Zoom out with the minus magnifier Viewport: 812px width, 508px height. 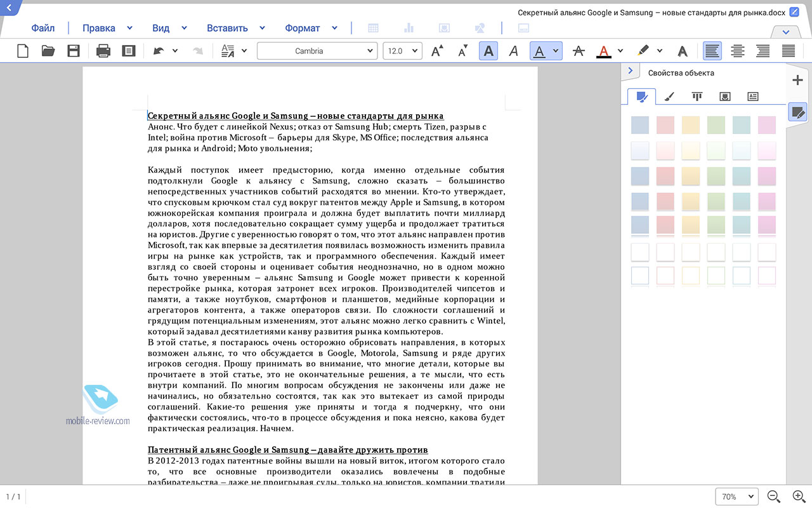click(774, 497)
